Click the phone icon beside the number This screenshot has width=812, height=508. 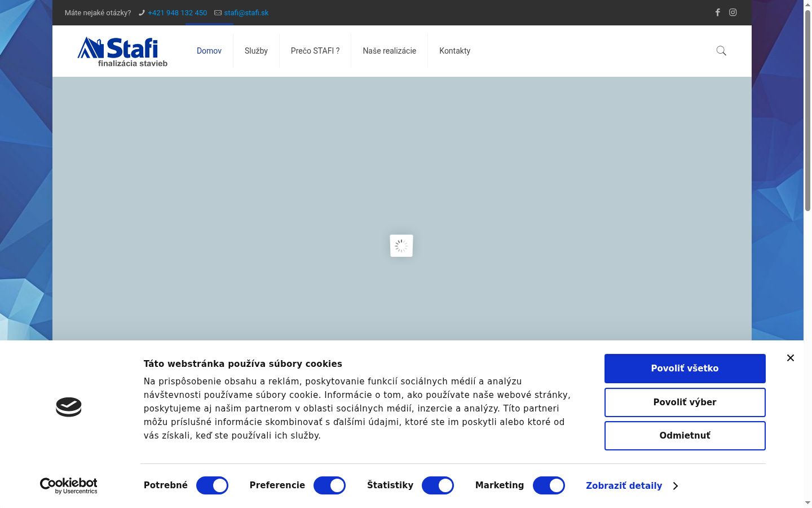point(142,12)
